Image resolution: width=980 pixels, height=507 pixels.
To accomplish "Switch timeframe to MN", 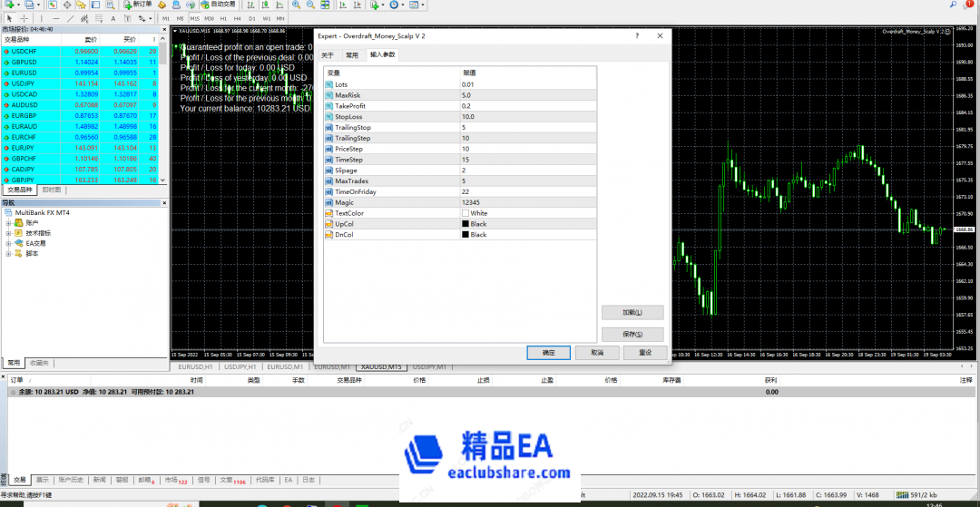I will 280,19.
